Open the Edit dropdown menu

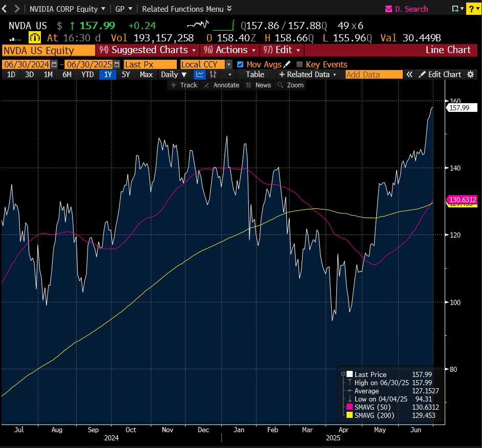pyautogui.click(x=282, y=50)
